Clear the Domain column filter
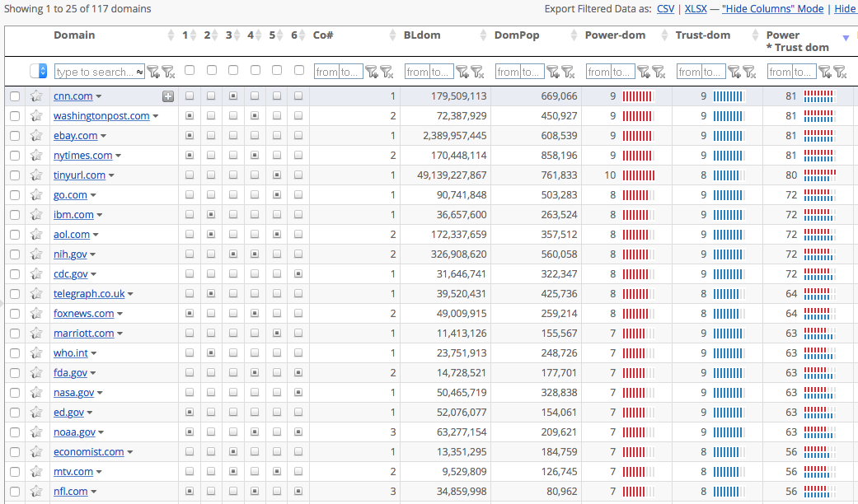This screenshot has width=858, height=504. click(167, 72)
